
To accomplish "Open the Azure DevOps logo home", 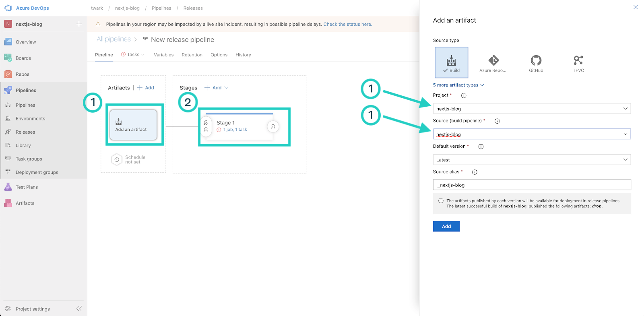I will [8, 8].
